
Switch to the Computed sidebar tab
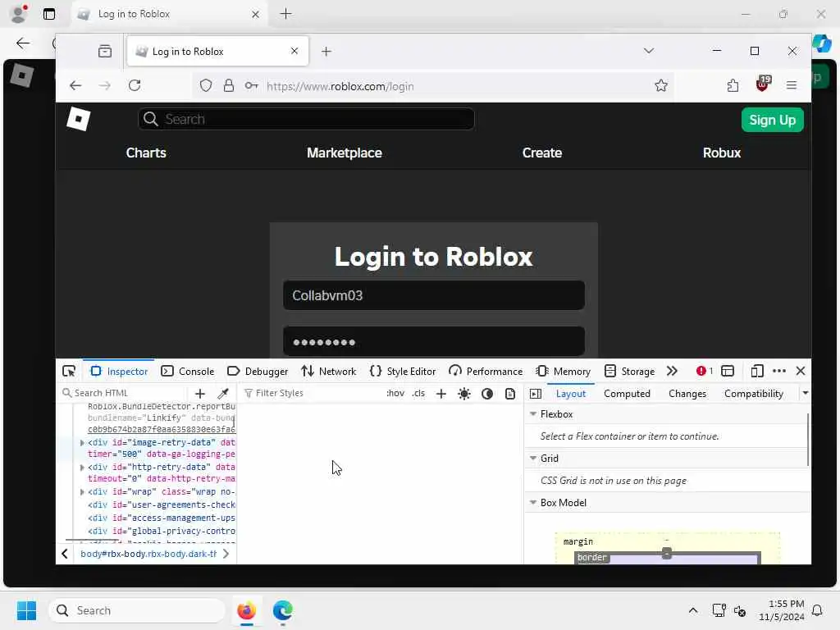coord(627,394)
